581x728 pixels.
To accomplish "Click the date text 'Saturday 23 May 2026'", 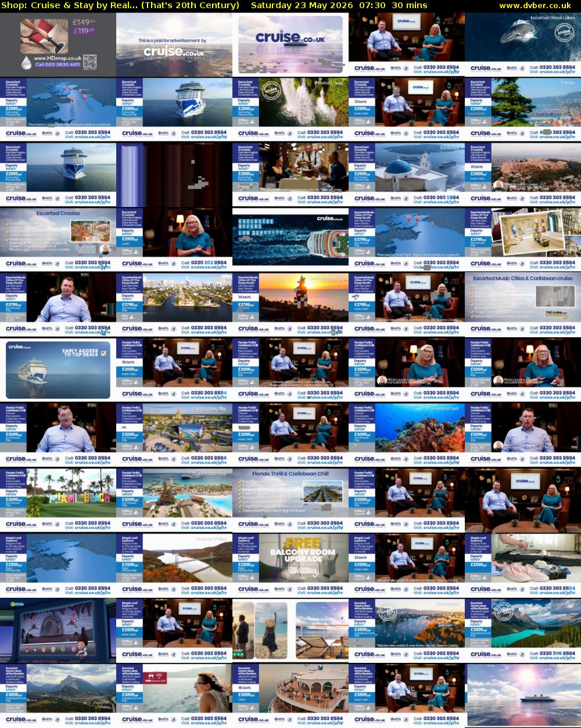I will [x=301, y=5].
